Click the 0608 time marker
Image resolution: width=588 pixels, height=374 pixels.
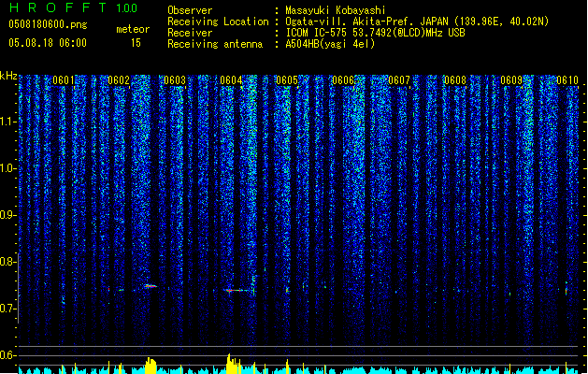coord(455,80)
